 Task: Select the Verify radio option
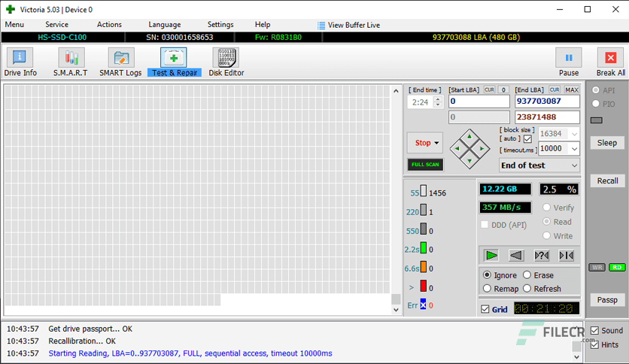546,208
